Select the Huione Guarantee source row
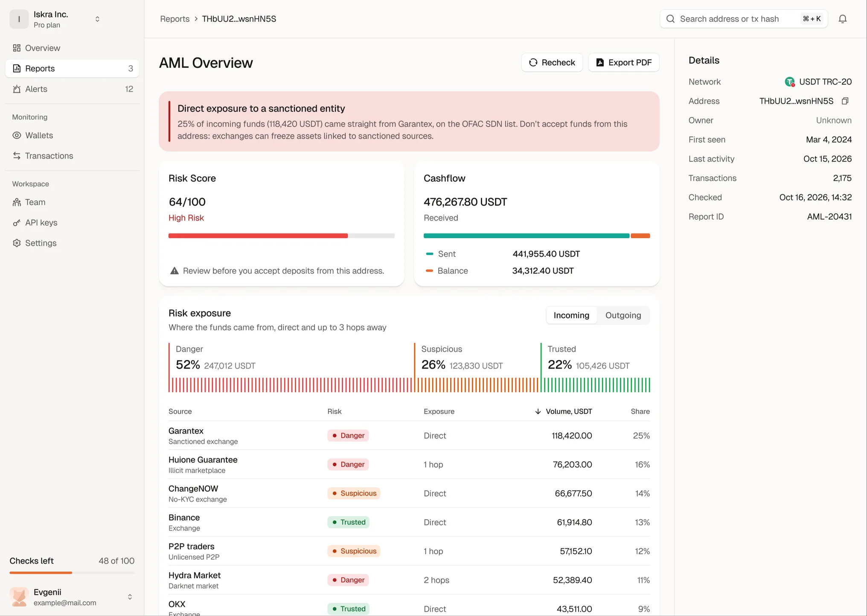The image size is (867, 616). point(409,464)
